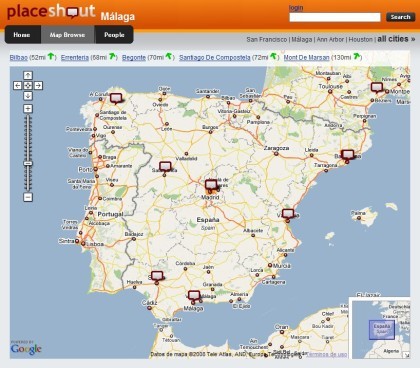Click the Murcia label on map

(282, 266)
